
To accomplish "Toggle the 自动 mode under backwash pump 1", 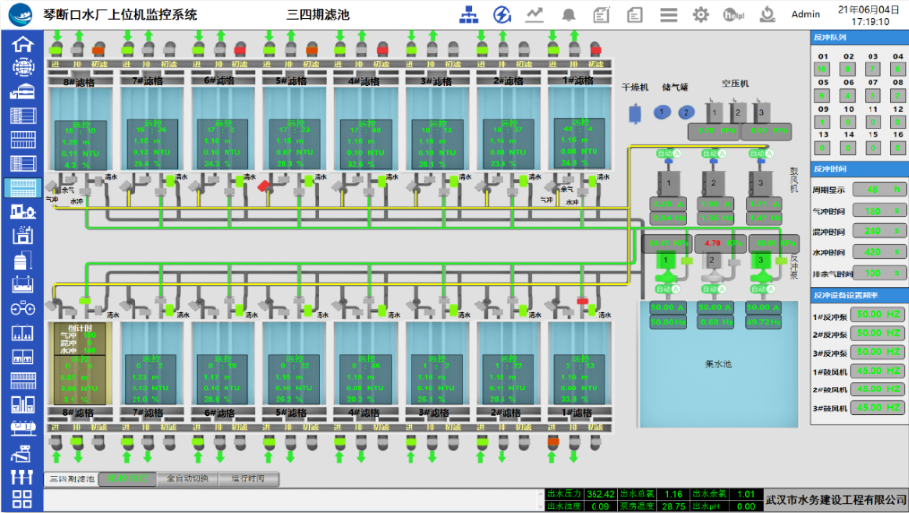I will tap(665, 289).
